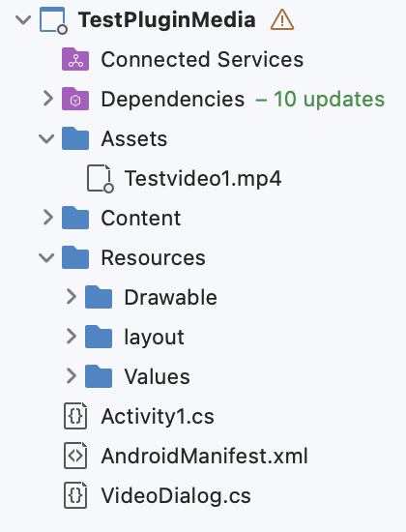The width and height of the screenshot is (406, 532).
Task: Click the green 10 updates label
Action: pyautogui.click(x=320, y=99)
